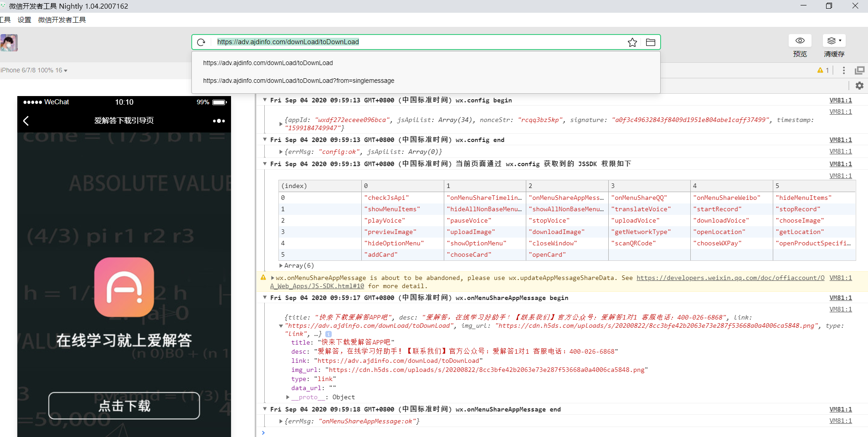Image resolution: width=868 pixels, height=437 pixels.
Task: Reload the page with the refresh icon
Action: pos(201,42)
